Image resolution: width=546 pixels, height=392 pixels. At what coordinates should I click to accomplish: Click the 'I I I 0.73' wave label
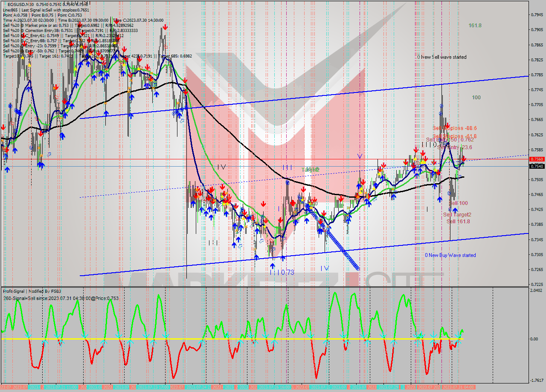(x=282, y=273)
